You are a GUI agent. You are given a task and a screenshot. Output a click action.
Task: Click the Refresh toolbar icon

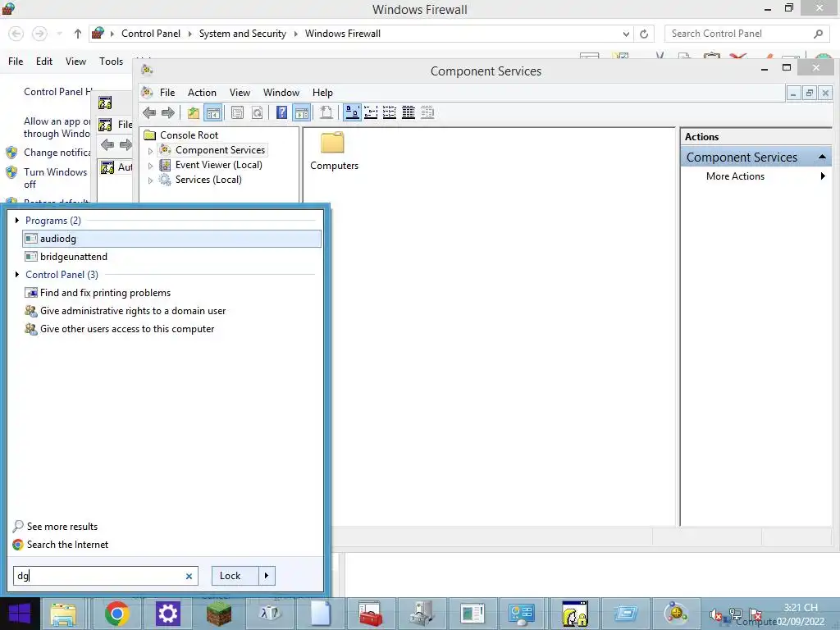[257, 112]
